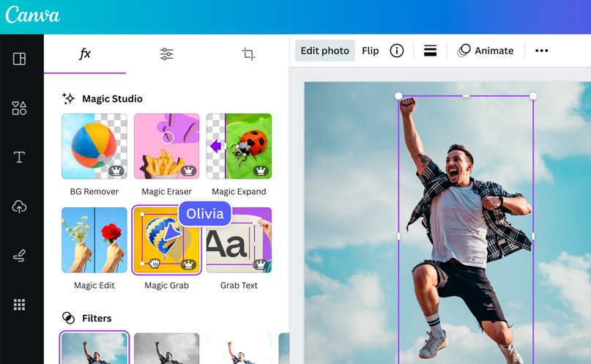Screen dimensions: 591x364
Task: Choose the black and white filter thumbnail
Action: [166, 349]
